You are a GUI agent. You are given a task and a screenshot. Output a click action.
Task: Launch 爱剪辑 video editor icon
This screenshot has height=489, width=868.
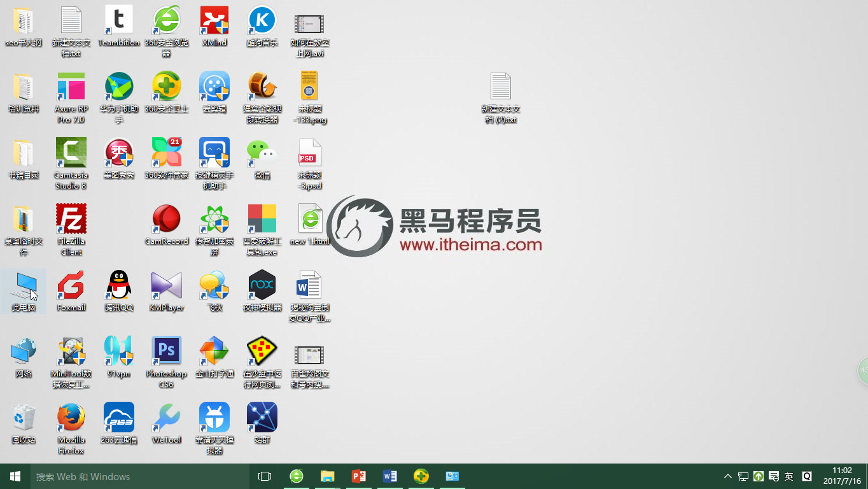[x=214, y=92]
